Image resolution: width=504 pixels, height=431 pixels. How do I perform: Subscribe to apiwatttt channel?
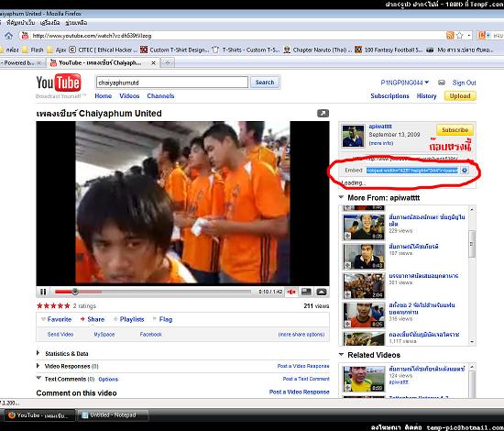(x=455, y=130)
